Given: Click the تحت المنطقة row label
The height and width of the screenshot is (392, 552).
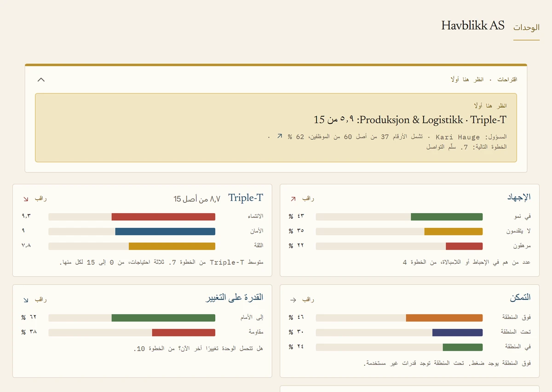Looking at the screenshot, I should tap(516, 332).
